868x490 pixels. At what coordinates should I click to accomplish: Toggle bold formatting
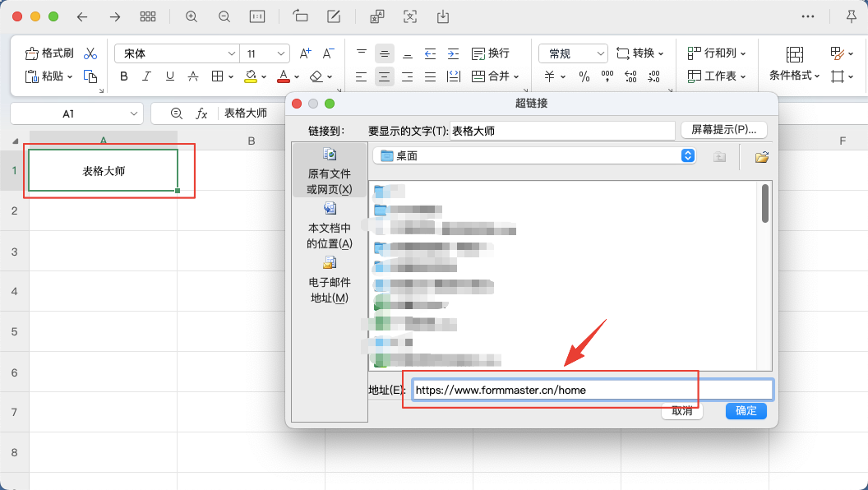(123, 76)
